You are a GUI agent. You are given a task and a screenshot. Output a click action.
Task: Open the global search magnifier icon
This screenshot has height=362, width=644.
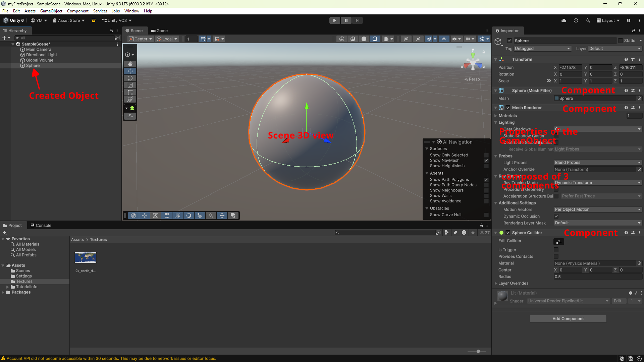pyautogui.click(x=588, y=20)
